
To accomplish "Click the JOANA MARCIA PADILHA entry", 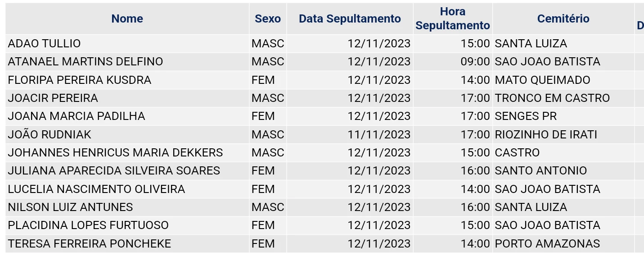I will 77,116.
